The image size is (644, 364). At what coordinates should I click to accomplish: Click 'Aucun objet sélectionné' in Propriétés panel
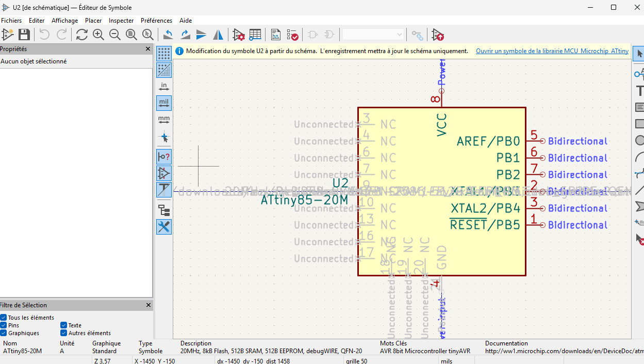[x=34, y=61]
